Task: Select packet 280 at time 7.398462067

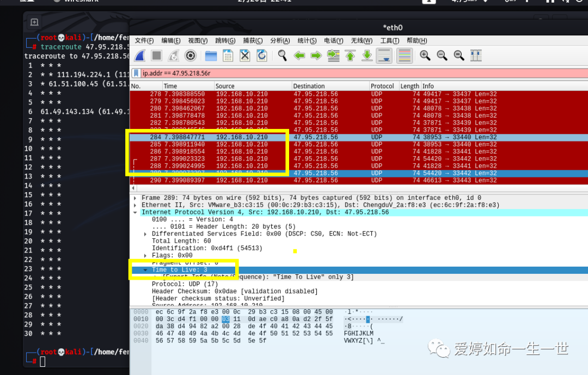Action: [359, 108]
